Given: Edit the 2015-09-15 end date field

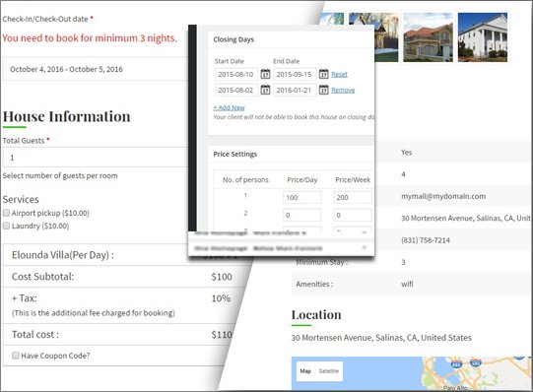Looking at the screenshot, I should [295, 74].
